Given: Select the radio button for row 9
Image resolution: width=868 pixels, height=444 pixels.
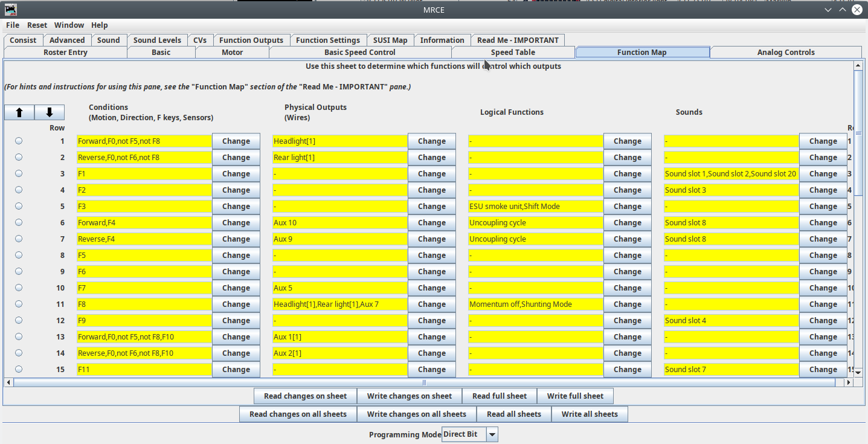Looking at the screenshot, I should (x=19, y=271).
